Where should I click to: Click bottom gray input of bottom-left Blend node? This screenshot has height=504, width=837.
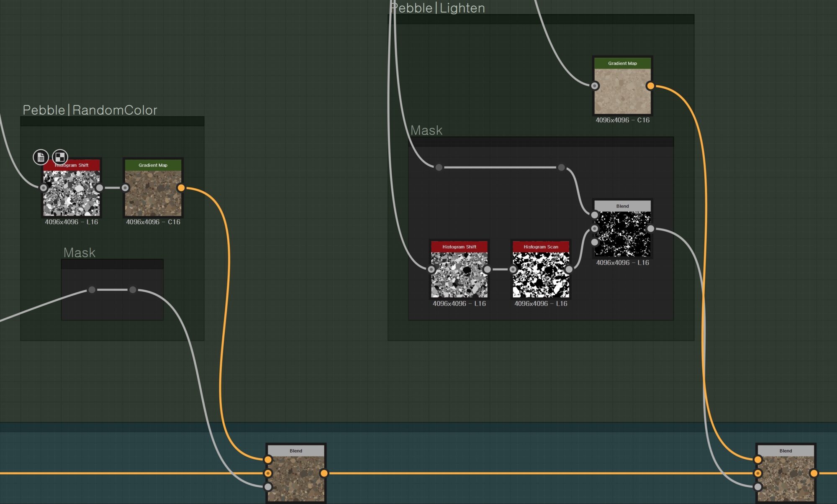click(268, 487)
